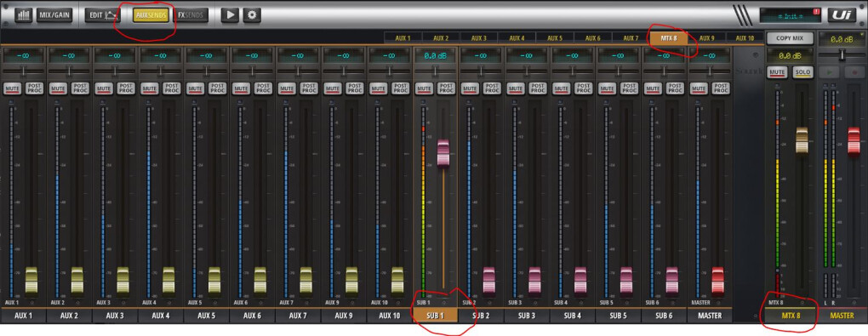This screenshot has height=336, width=868.
Task: Select the SUB 6 channel label
Action: coord(664,316)
